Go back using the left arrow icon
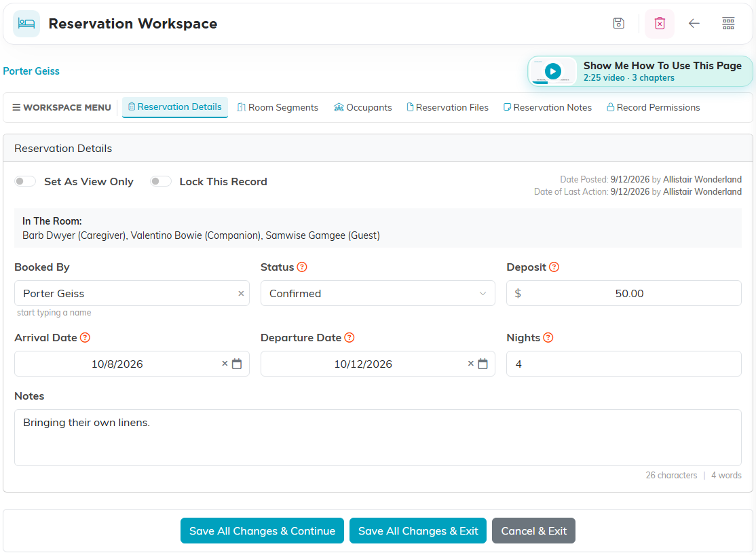Screen dimensions: 756x555 [694, 23]
